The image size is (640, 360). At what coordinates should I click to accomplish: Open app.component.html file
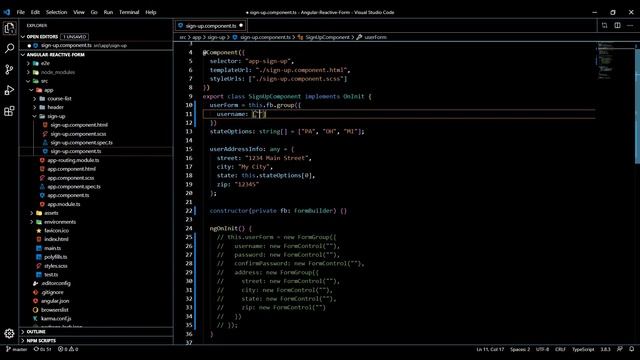pyautogui.click(x=71, y=169)
